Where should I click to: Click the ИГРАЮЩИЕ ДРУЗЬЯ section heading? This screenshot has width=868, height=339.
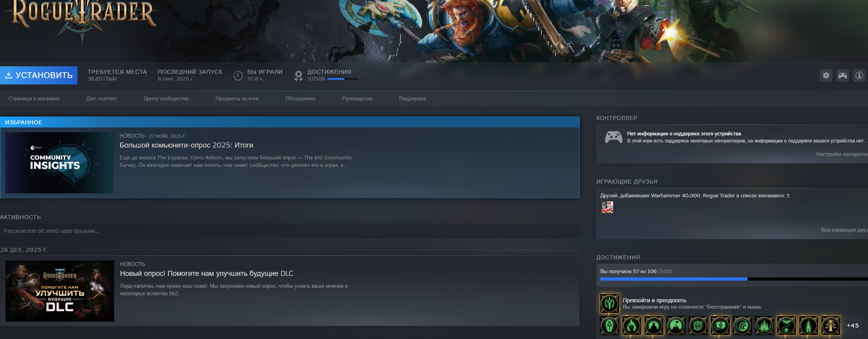(627, 182)
